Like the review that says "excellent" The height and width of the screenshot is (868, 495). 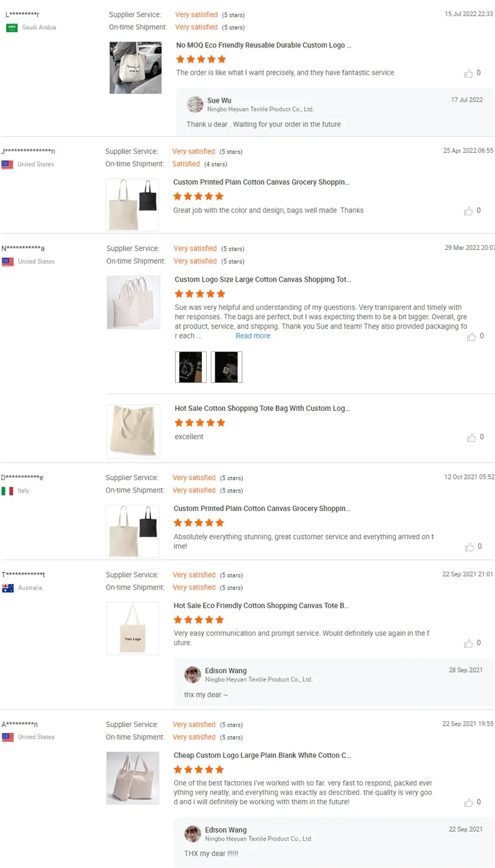click(x=471, y=437)
